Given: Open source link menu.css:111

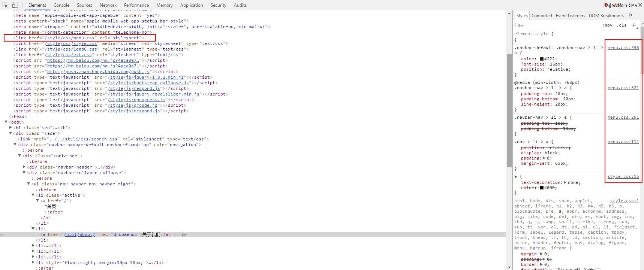Looking at the screenshot, I should tap(623, 142).
